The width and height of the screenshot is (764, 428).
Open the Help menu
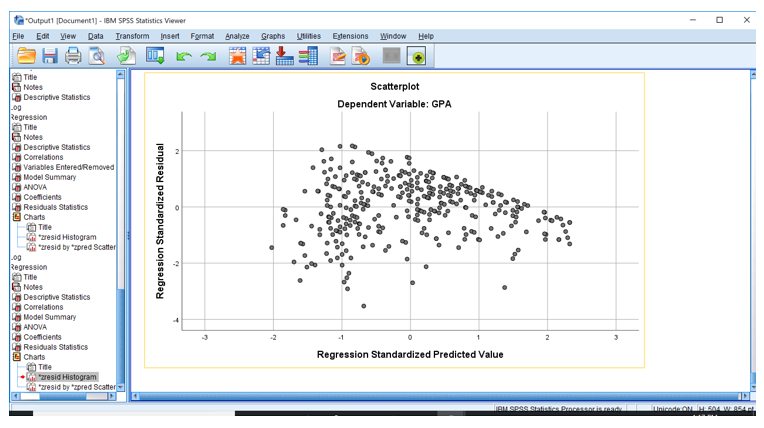(426, 36)
